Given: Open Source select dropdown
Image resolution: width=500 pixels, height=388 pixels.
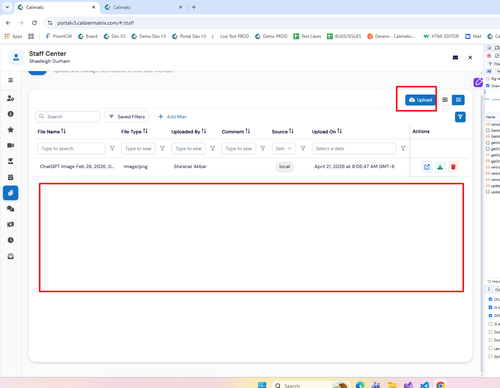Looking at the screenshot, I should pos(284,148).
